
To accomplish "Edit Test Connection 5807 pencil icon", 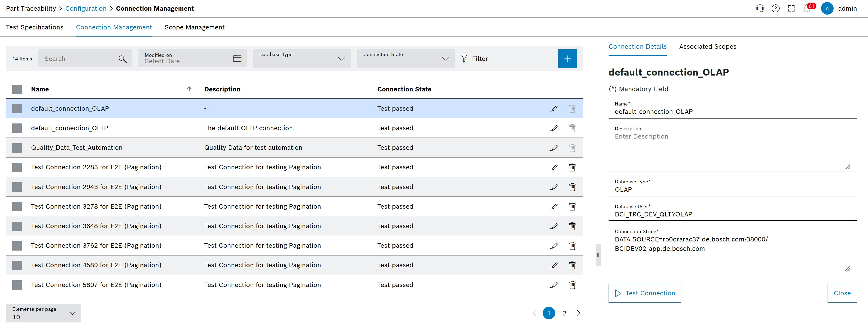I will click(554, 285).
